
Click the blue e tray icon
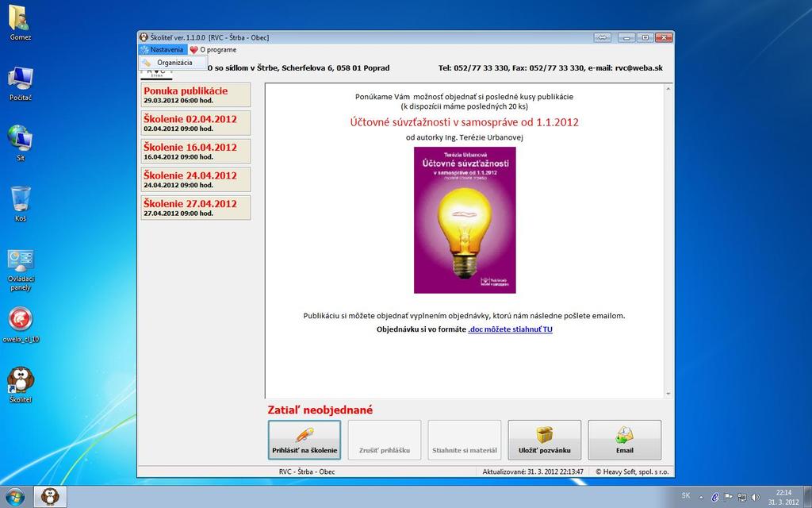(714, 497)
